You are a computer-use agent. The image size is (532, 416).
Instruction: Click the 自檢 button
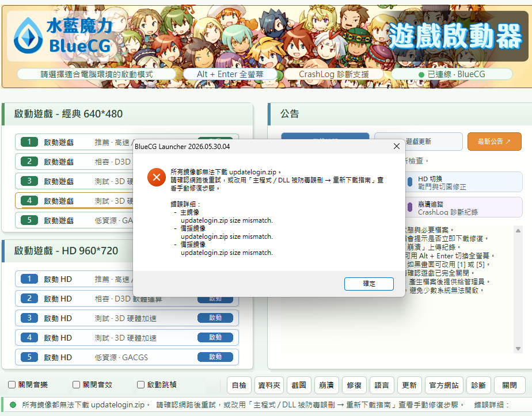[239, 385]
